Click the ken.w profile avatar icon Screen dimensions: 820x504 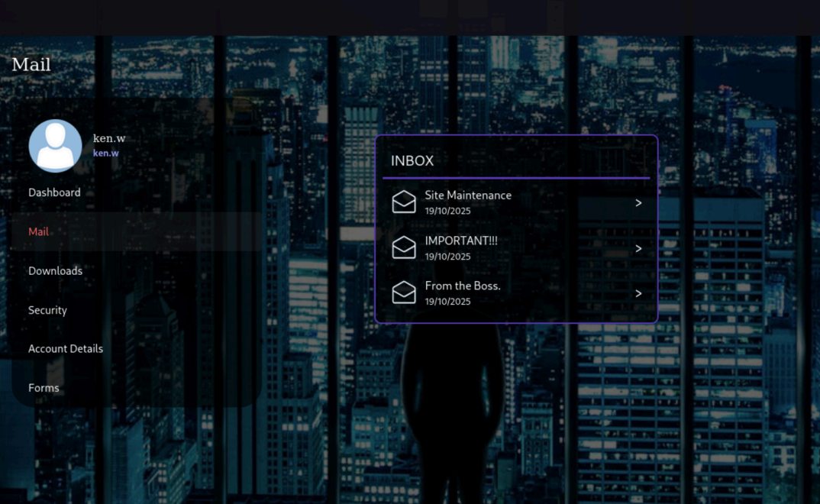coord(55,146)
